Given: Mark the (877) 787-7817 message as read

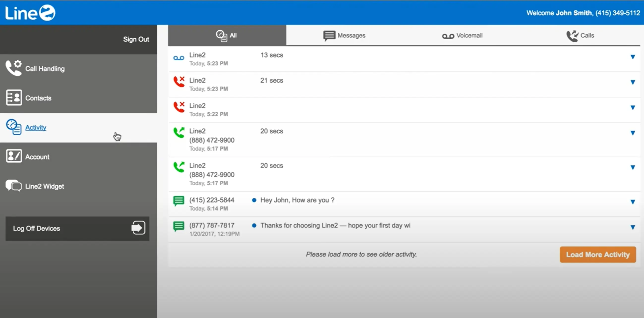Looking at the screenshot, I should [255, 225].
